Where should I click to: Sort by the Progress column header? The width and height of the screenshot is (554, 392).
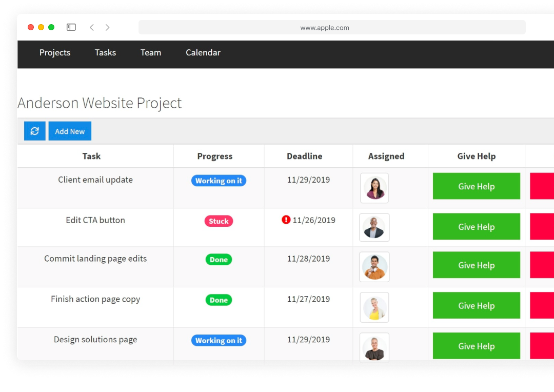[x=215, y=156]
